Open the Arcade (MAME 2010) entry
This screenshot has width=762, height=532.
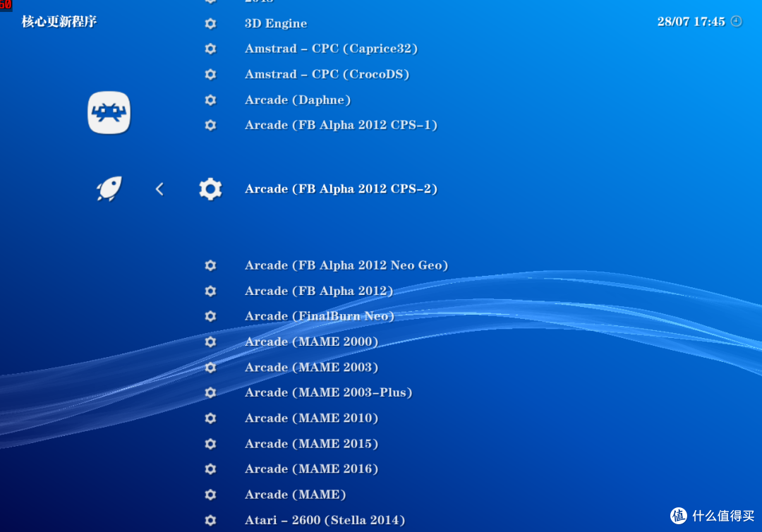point(311,418)
